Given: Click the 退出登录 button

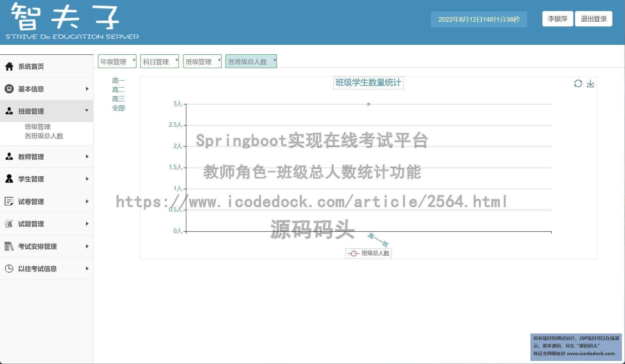Looking at the screenshot, I should tap(593, 19).
